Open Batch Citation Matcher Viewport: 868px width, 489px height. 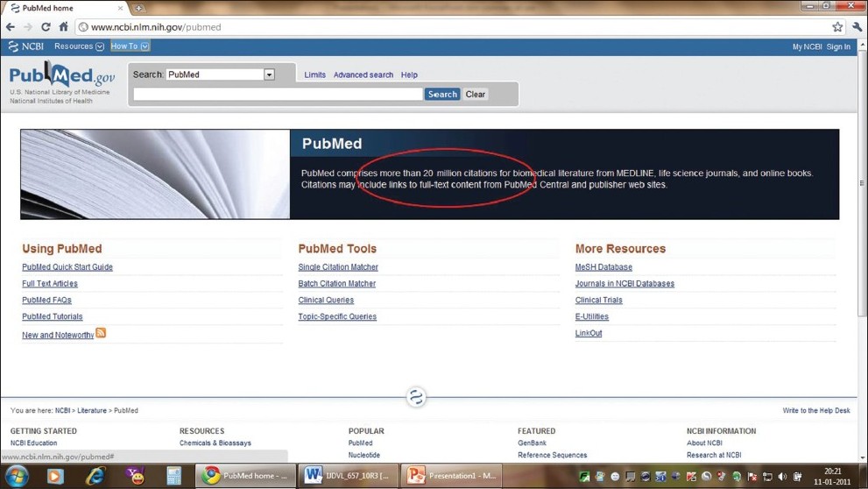pos(337,284)
